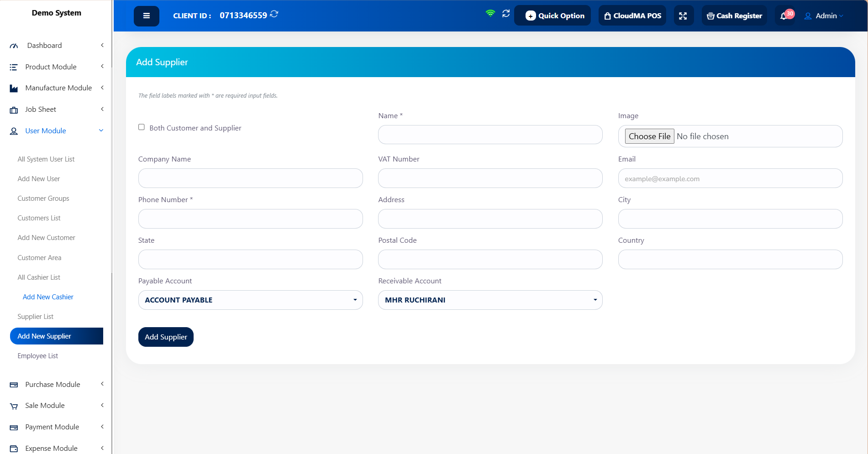Click the Sale Module cart icon

(14, 406)
